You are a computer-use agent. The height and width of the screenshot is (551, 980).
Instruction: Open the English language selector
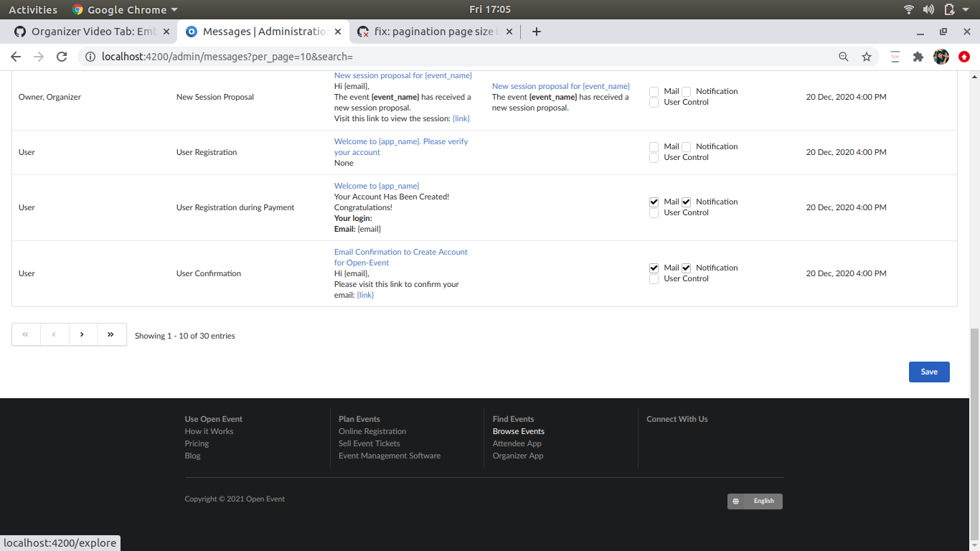[755, 501]
